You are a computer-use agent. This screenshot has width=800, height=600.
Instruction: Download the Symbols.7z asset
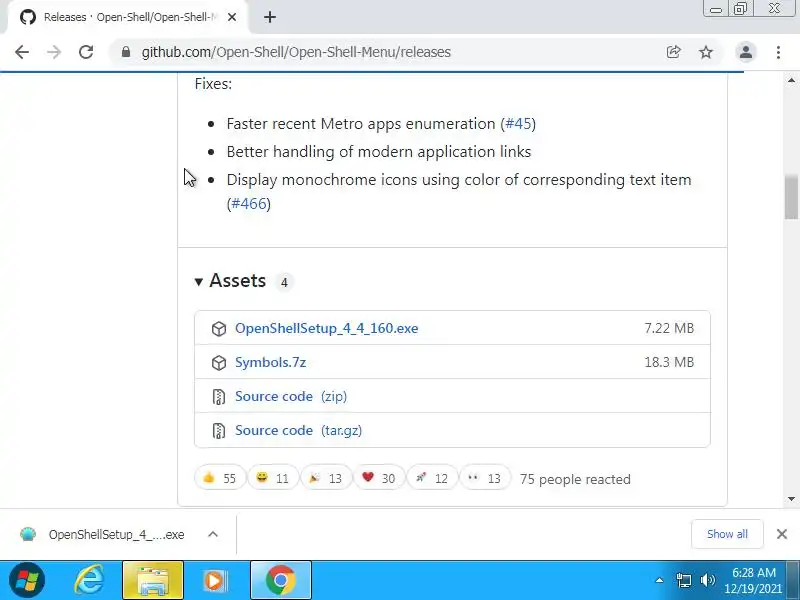pyautogui.click(x=270, y=362)
